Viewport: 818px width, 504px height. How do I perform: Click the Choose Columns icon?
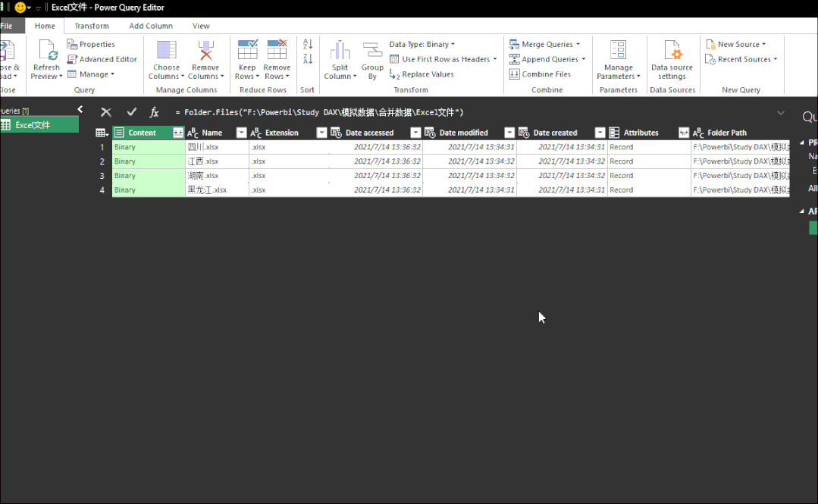click(x=167, y=51)
